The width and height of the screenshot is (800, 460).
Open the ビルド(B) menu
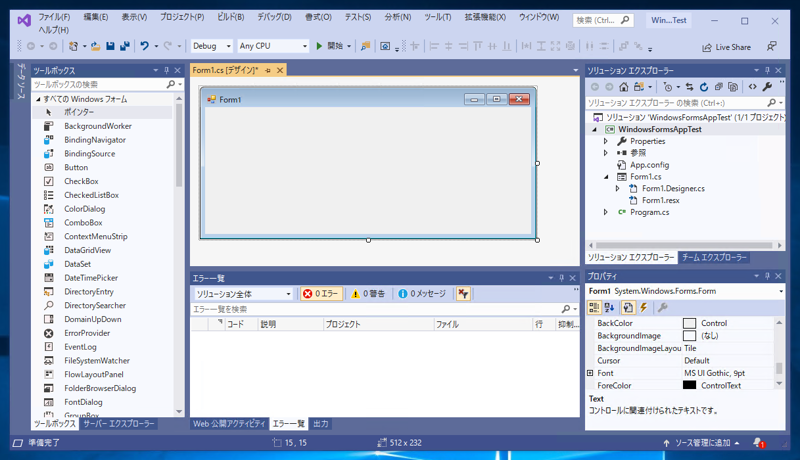(231, 17)
